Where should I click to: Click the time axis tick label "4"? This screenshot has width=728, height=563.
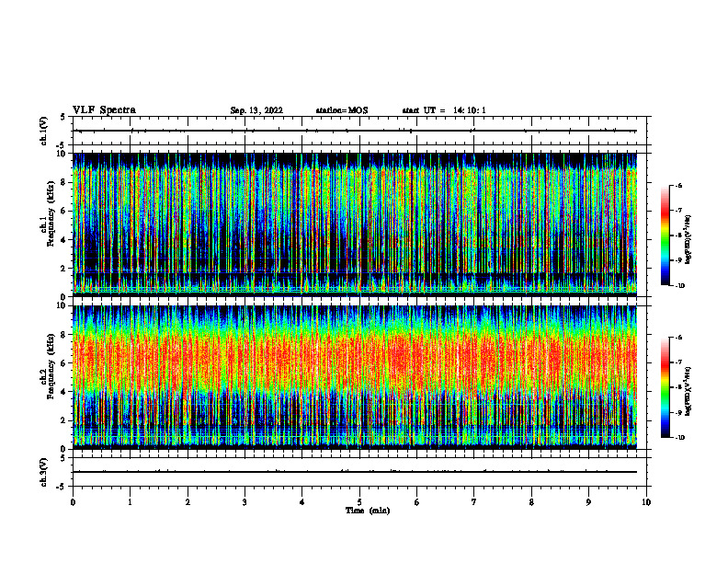[x=302, y=502]
